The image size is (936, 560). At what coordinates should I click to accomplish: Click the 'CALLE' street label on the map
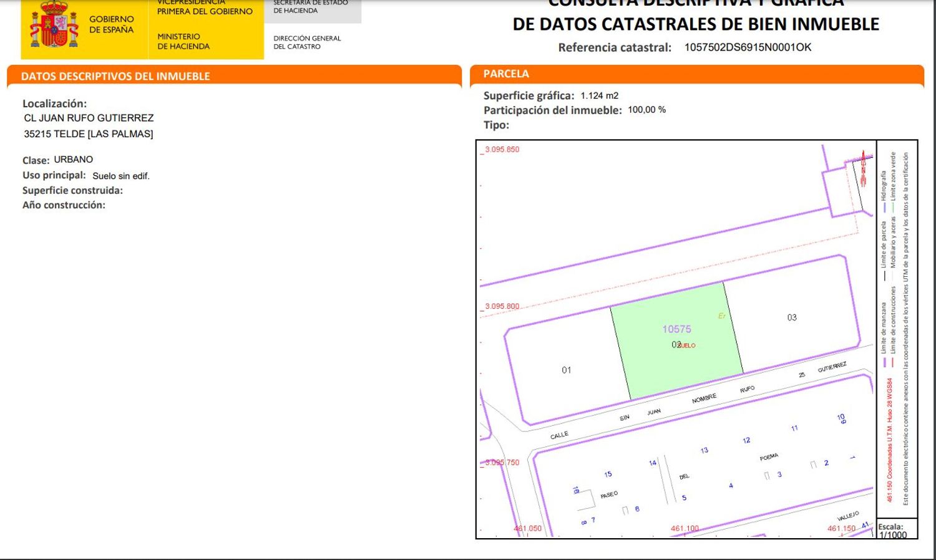(559, 435)
